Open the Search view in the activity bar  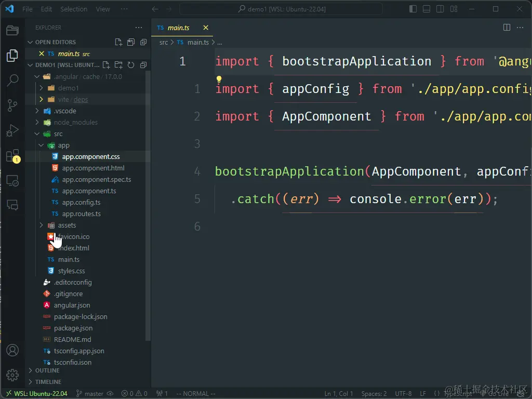(x=12, y=80)
